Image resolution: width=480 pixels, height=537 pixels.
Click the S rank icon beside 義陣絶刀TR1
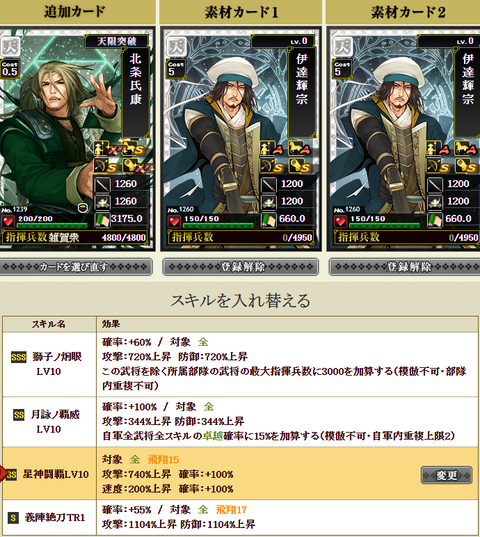(x=13, y=517)
